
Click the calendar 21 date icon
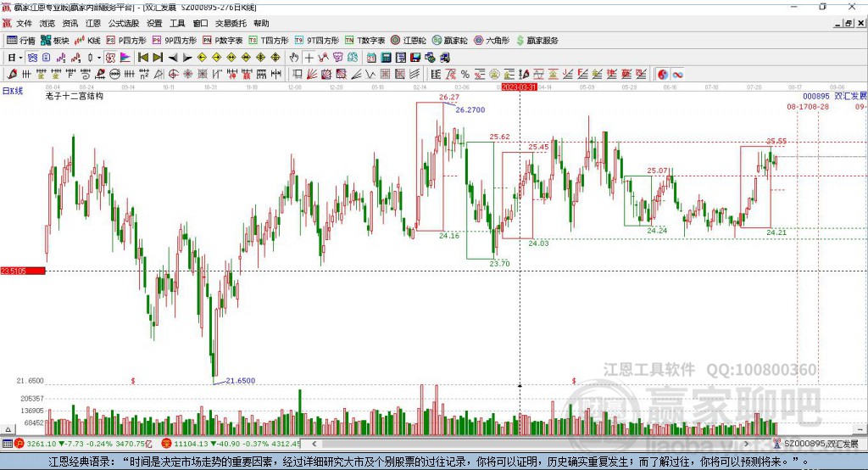[x=371, y=58]
